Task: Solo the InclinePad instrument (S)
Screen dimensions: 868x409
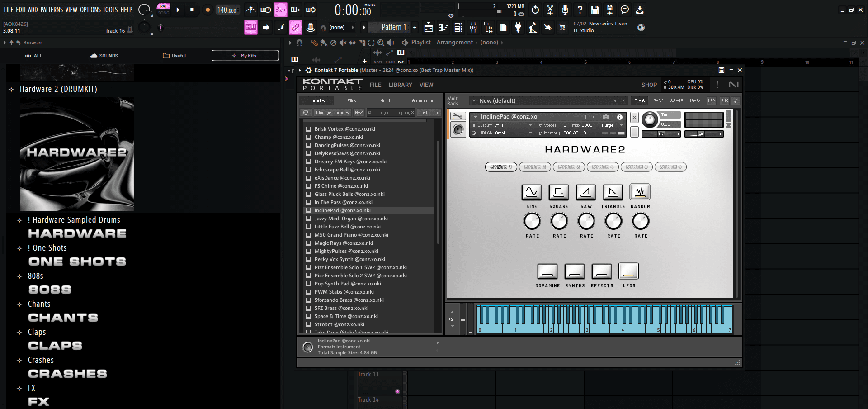Action: [x=634, y=117]
